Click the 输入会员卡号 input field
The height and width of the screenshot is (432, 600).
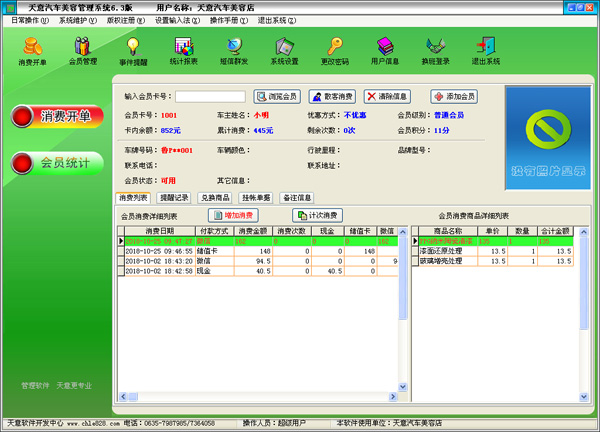pyautogui.click(x=210, y=97)
